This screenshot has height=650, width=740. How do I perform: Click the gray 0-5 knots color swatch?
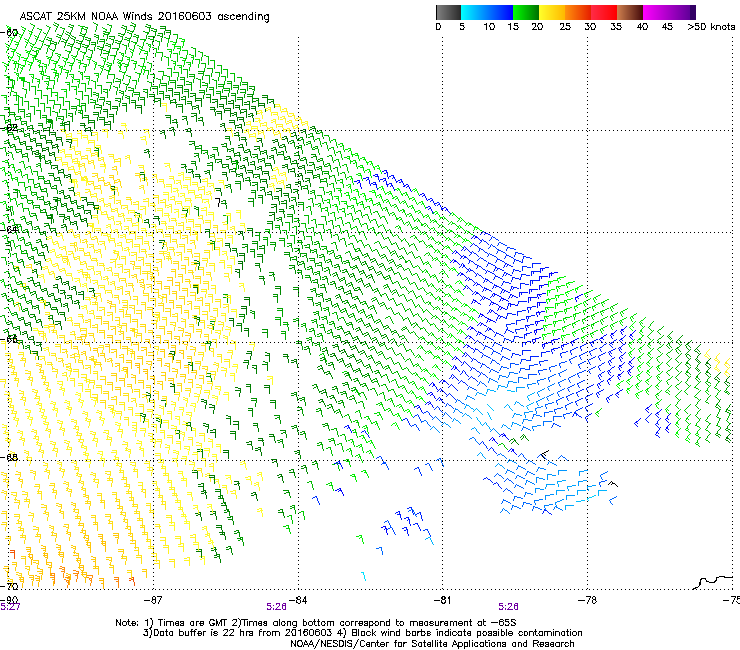coord(448,12)
